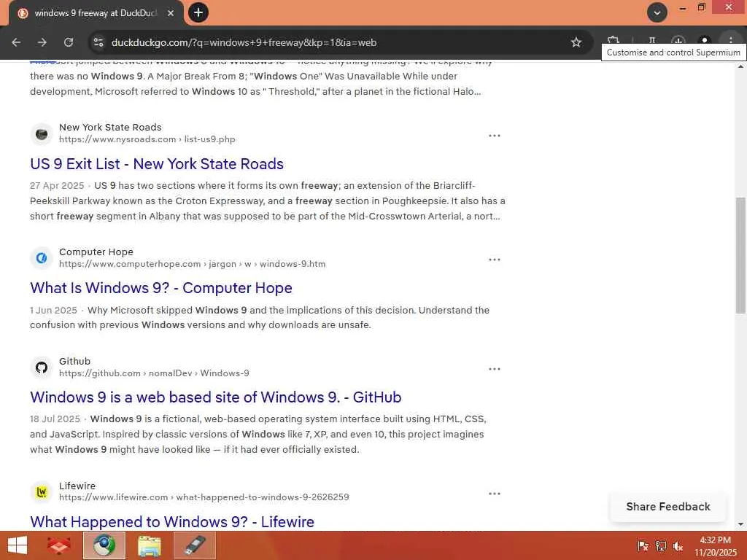
Task: Click the 'Lifewire' site name
Action: click(x=77, y=486)
